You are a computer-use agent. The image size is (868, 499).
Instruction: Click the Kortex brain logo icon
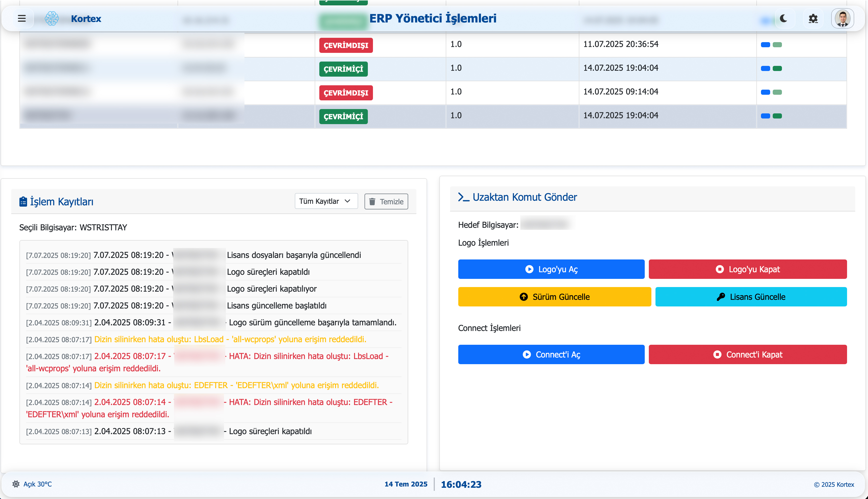(52, 18)
